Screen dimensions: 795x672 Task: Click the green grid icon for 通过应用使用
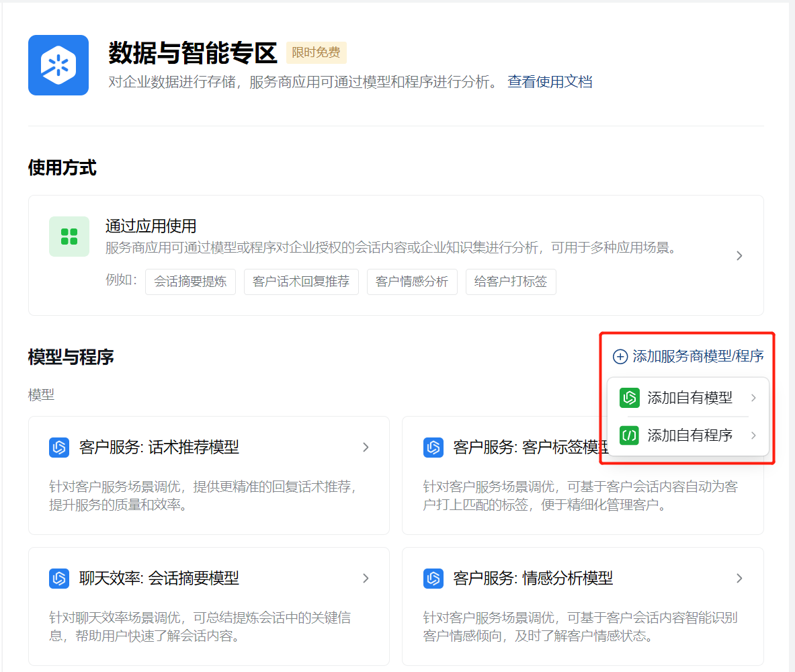pos(69,237)
